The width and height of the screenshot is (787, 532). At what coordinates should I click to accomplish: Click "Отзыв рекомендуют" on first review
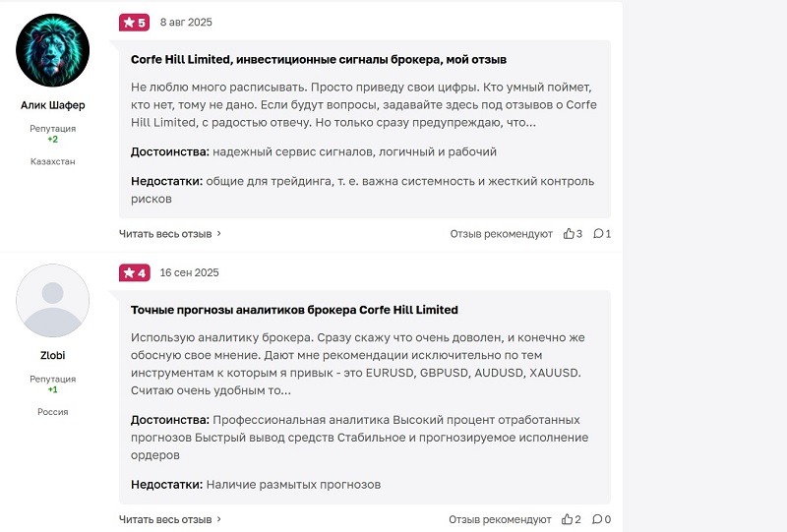coord(502,234)
